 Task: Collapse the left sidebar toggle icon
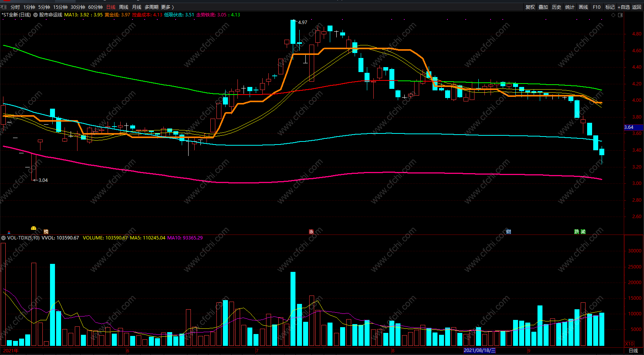[4, 7]
